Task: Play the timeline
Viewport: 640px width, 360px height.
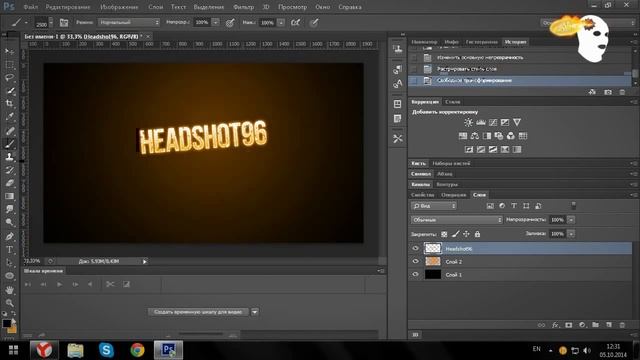Action: (x=60, y=284)
